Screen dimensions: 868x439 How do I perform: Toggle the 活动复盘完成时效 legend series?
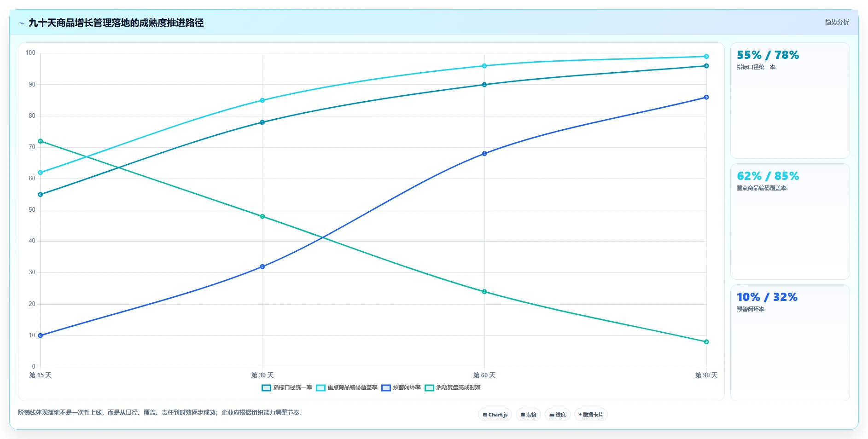(x=453, y=387)
